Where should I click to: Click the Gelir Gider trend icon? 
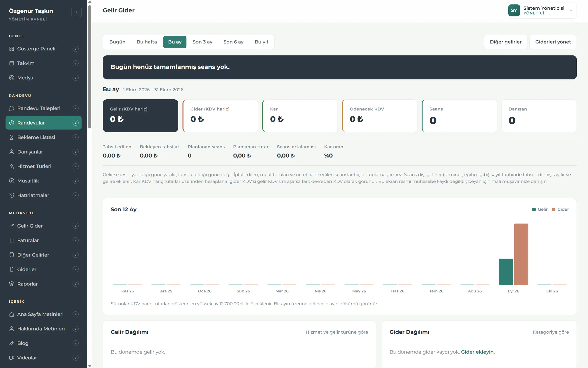12,226
